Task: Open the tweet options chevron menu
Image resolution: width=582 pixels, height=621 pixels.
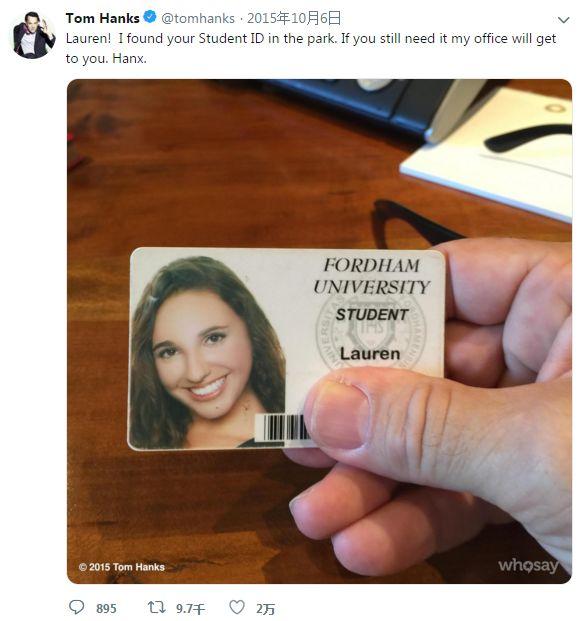Action: click(x=563, y=19)
